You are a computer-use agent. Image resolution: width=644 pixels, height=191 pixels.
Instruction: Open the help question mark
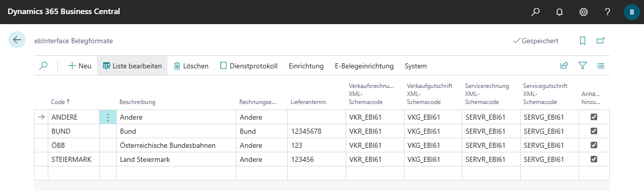[x=608, y=12]
